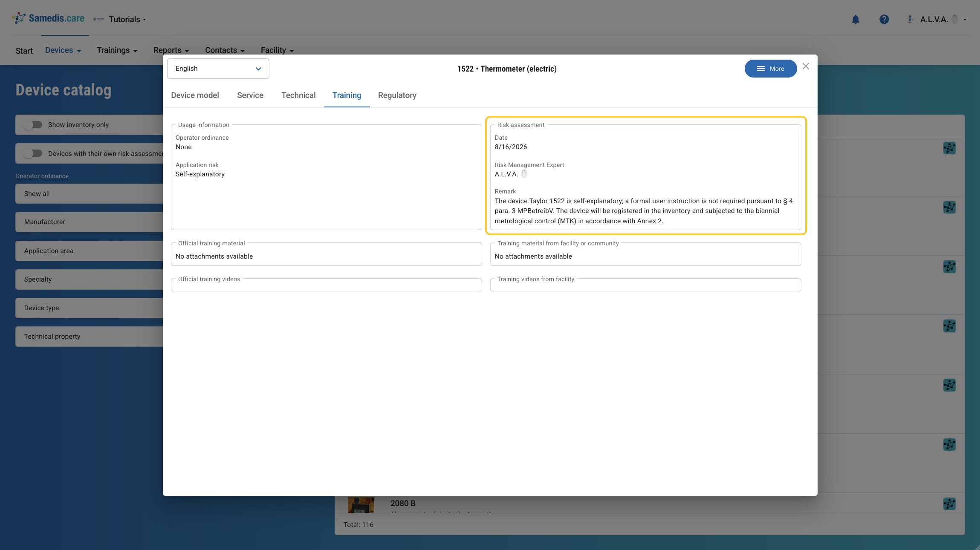980x550 pixels.
Task: Open the Devices menu dropdown
Action: click(63, 50)
